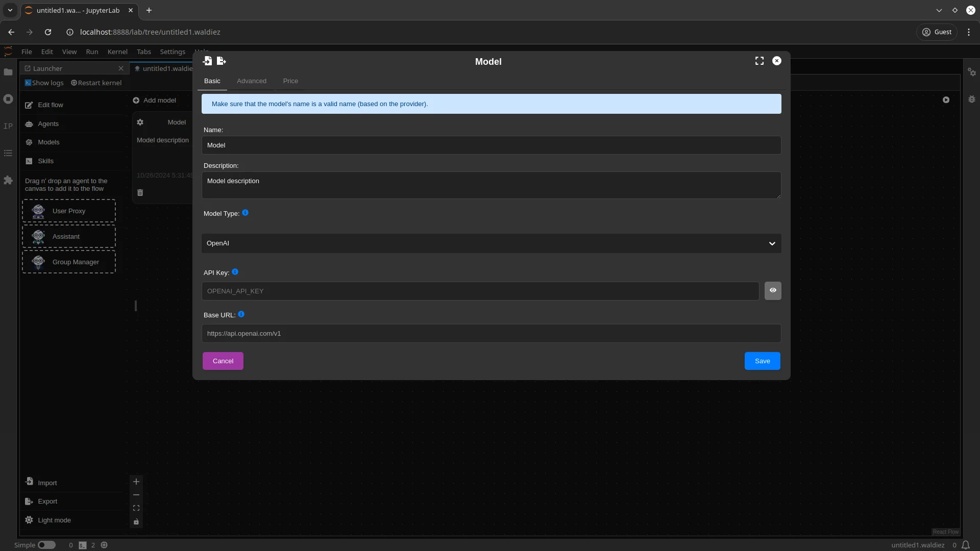Image resolution: width=980 pixels, height=551 pixels.
Task: Toggle API Key visibility eye icon
Action: (x=773, y=290)
